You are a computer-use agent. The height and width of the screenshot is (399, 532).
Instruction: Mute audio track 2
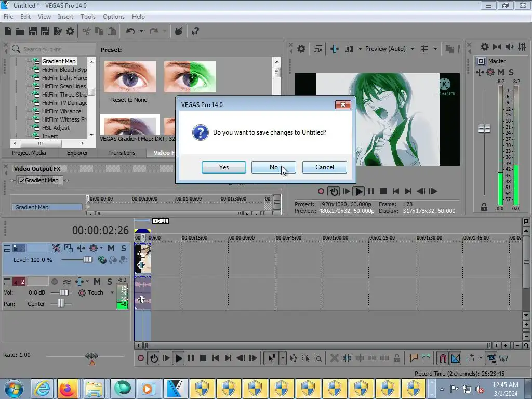click(x=97, y=282)
